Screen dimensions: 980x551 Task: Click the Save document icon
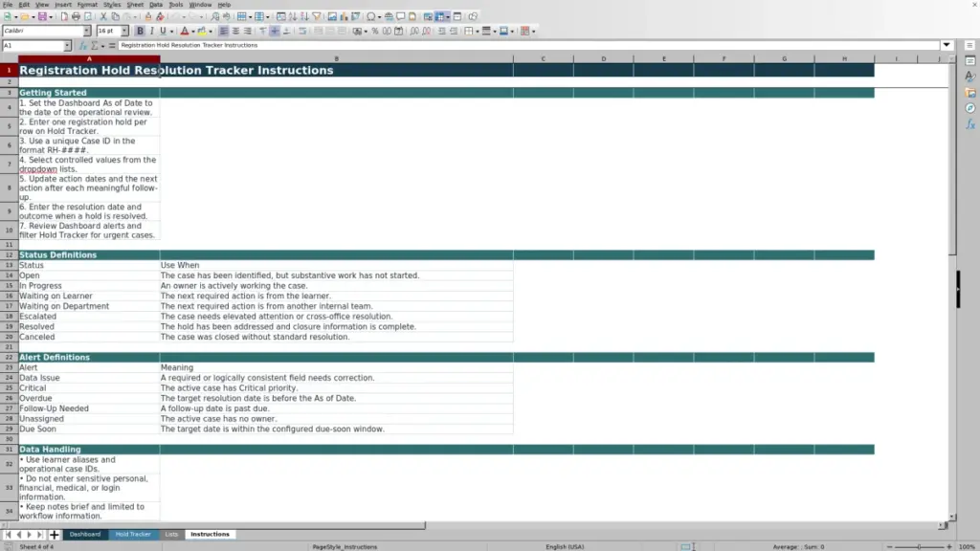coord(42,17)
